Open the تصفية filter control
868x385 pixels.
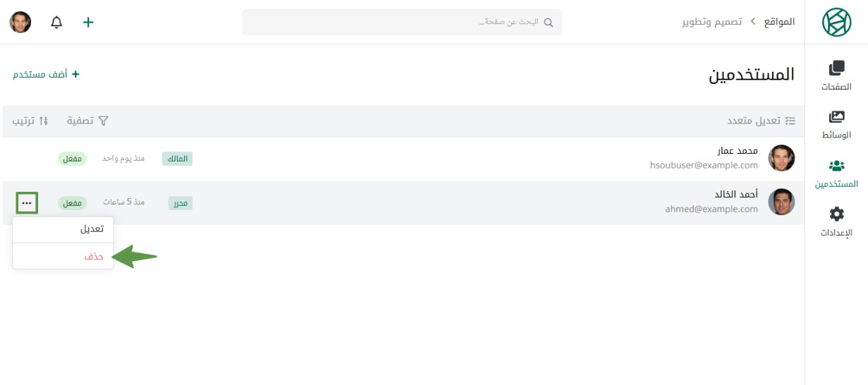[x=88, y=121]
